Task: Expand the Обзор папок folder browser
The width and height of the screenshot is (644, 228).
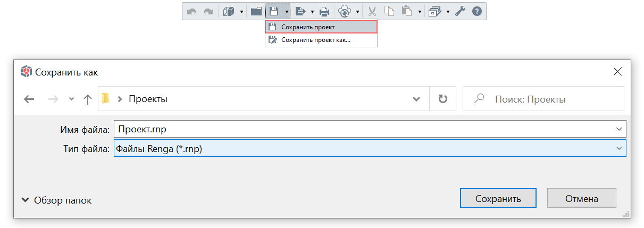Action: click(x=56, y=200)
